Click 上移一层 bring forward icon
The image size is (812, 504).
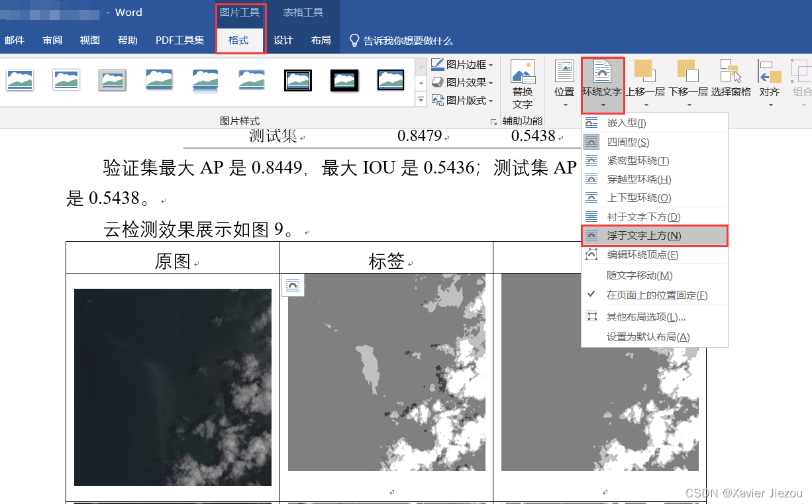pos(644,71)
